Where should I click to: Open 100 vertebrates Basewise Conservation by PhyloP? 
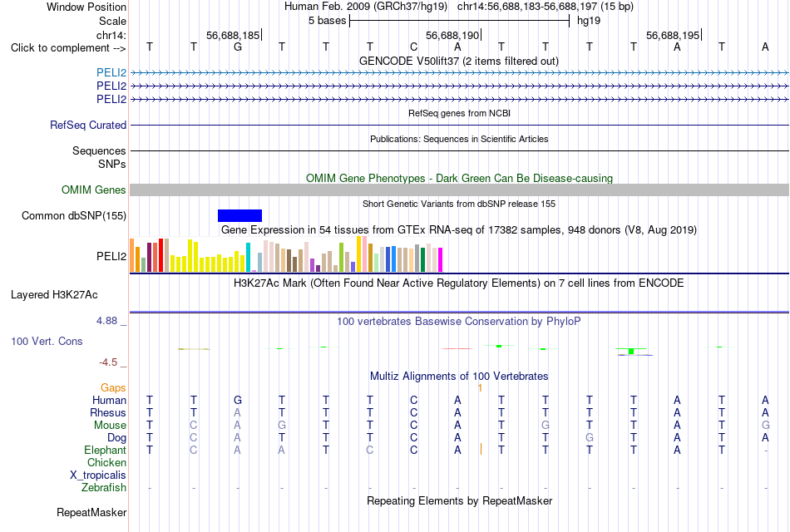point(459,322)
